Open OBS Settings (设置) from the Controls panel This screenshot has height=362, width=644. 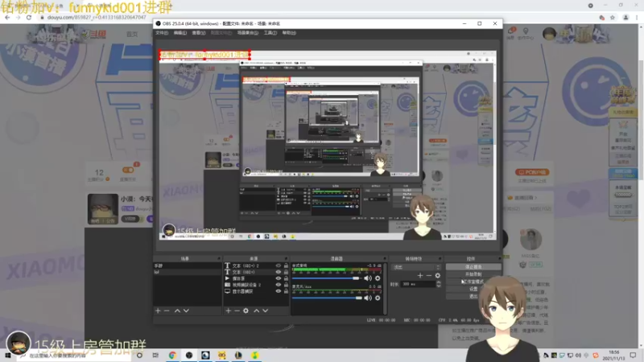coord(473,289)
